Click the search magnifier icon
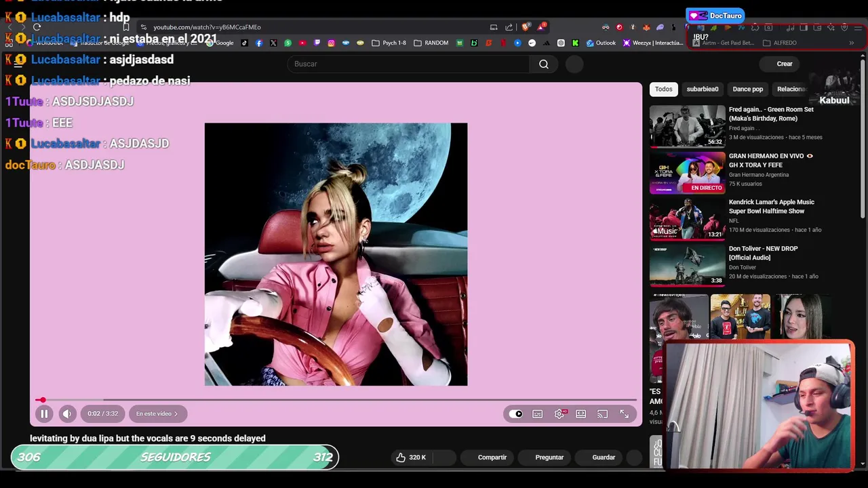 [544, 64]
